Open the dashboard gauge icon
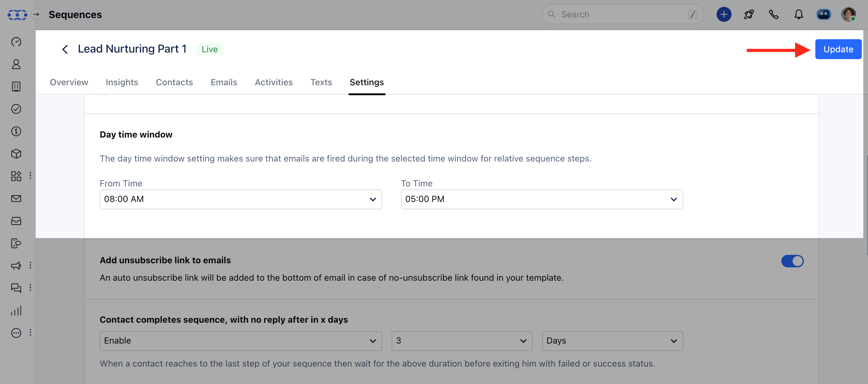 tap(16, 42)
